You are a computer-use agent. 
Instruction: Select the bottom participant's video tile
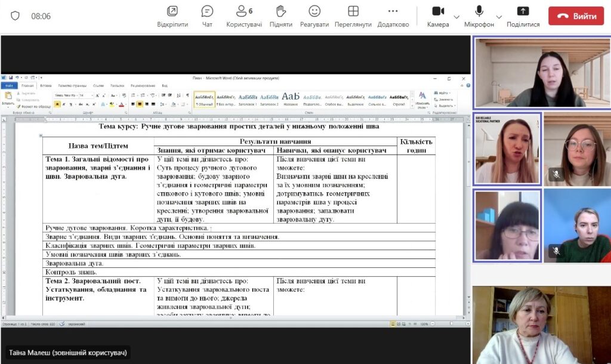point(542,325)
